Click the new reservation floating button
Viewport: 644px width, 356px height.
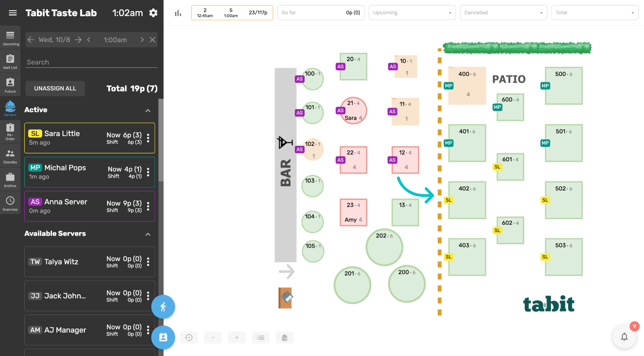click(163, 337)
